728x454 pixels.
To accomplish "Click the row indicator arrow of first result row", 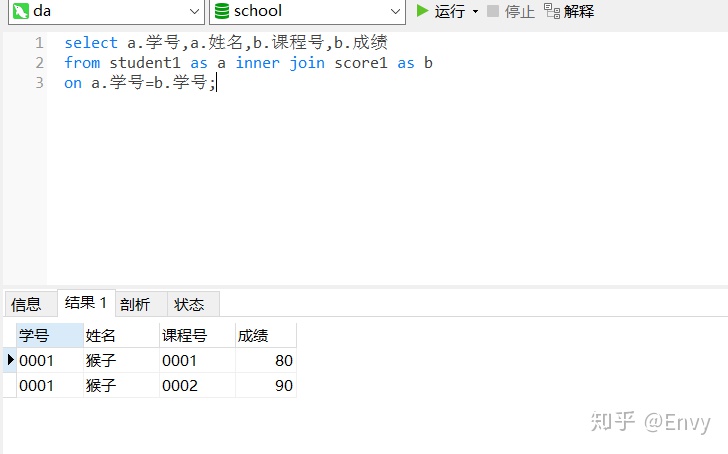I will [10, 360].
